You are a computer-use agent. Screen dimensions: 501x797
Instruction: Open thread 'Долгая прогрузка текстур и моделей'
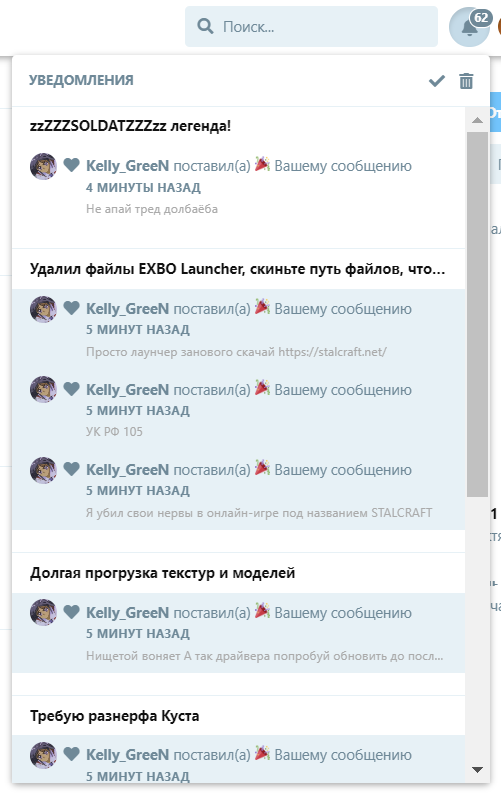(x=163, y=573)
